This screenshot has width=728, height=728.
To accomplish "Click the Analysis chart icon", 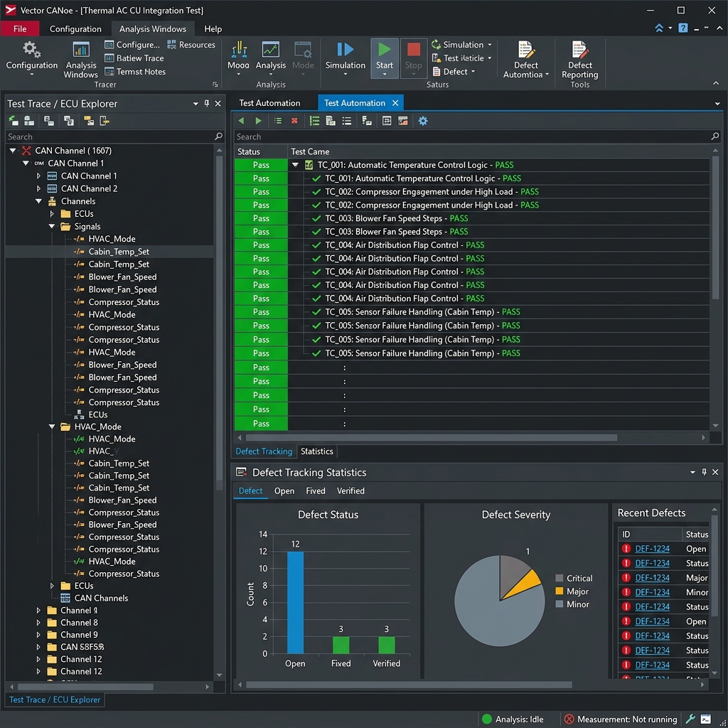I will point(270,49).
